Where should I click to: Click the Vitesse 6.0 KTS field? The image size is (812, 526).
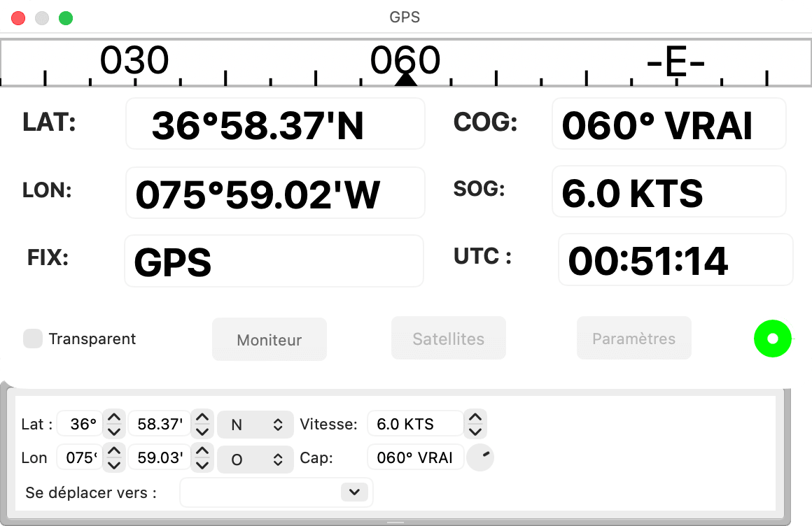point(415,424)
